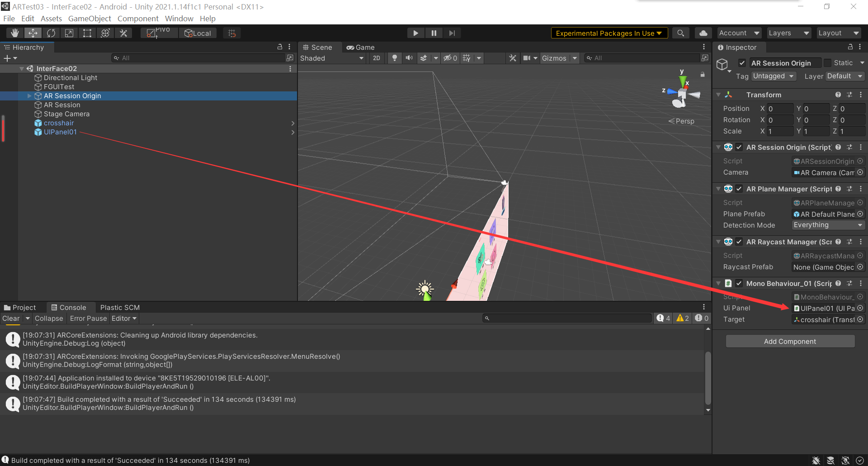Open the Account dropdown
The width and height of the screenshot is (868, 466).
pyautogui.click(x=739, y=33)
